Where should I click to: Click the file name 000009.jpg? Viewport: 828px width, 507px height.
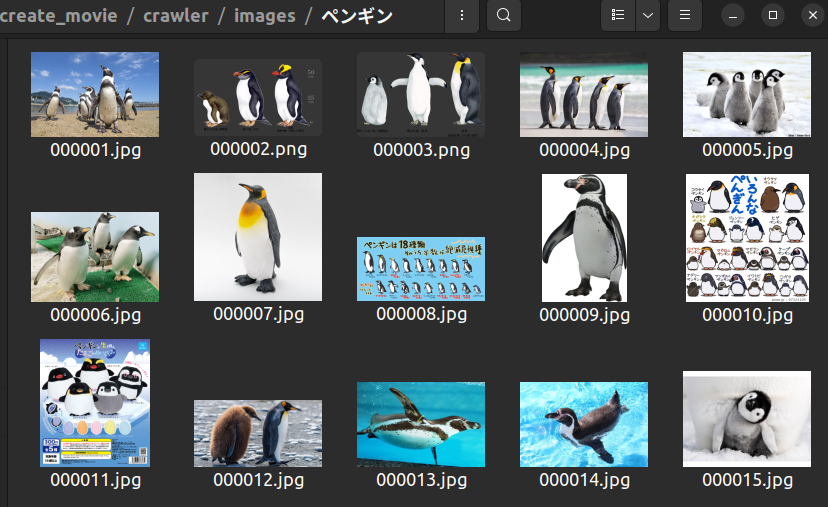pyautogui.click(x=585, y=315)
